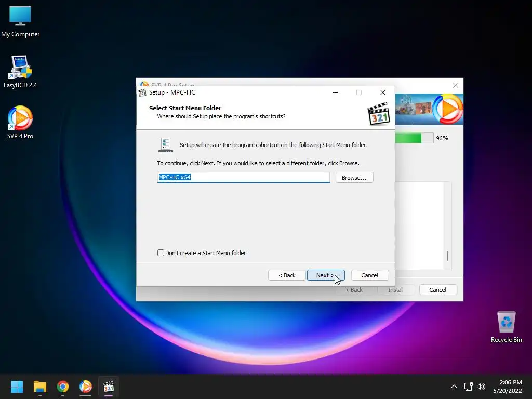This screenshot has height=399, width=532.
Task: Switch to SVP 4 Pro taskbar icon
Action: pyautogui.click(x=86, y=387)
